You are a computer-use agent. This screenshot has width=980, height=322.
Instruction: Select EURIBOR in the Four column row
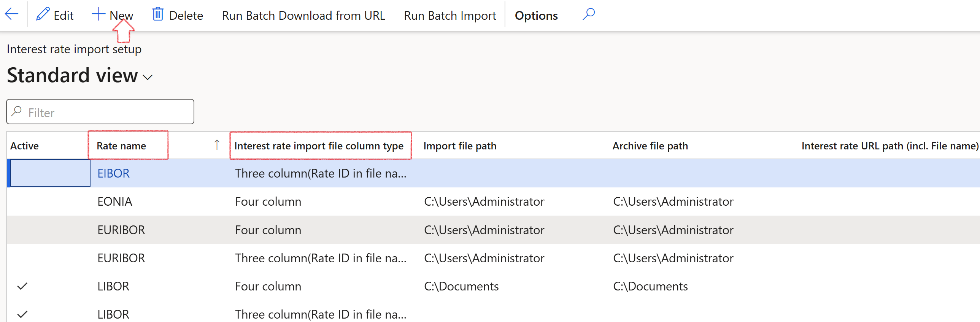121,230
